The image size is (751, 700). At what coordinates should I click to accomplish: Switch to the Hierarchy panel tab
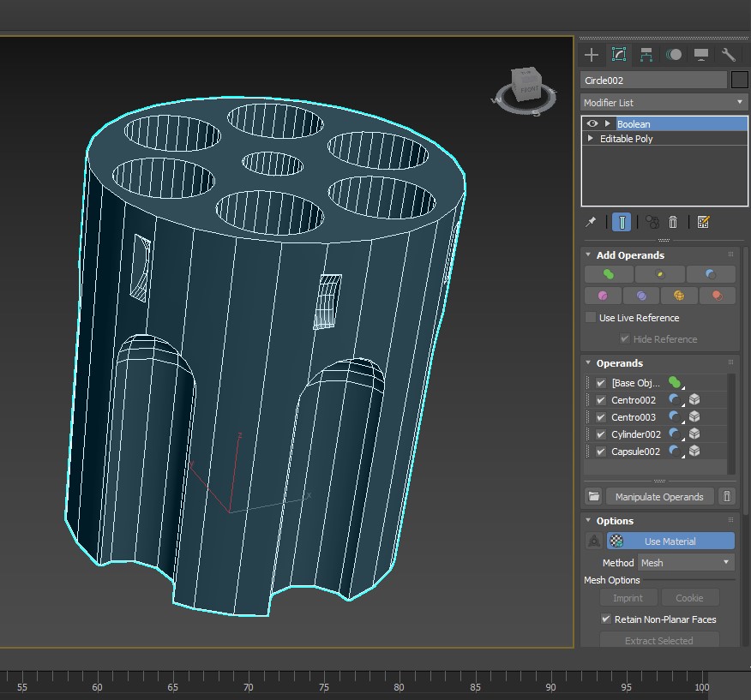click(x=646, y=55)
